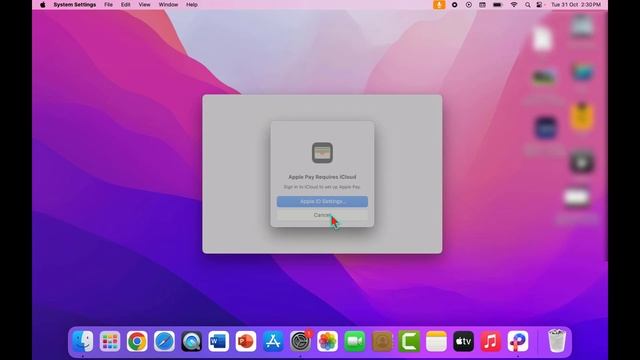The image size is (640, 360).
Task: Launch Camtasia from the Dock
Action: [409, 341]
